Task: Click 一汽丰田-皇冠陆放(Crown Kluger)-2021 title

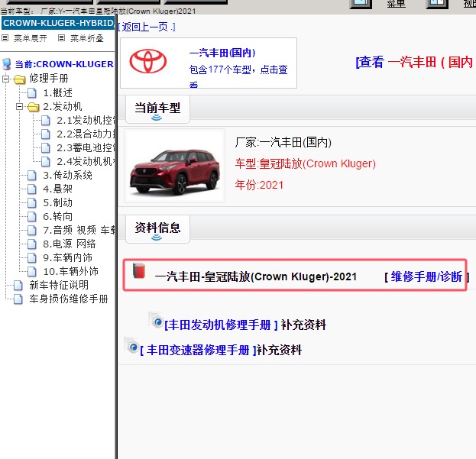Action: click(256, 276)
